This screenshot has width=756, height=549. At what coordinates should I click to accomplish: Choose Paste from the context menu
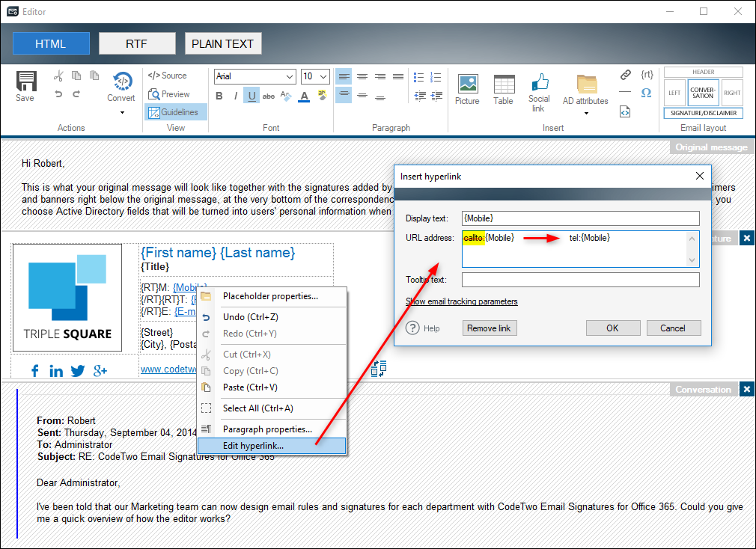272,387
